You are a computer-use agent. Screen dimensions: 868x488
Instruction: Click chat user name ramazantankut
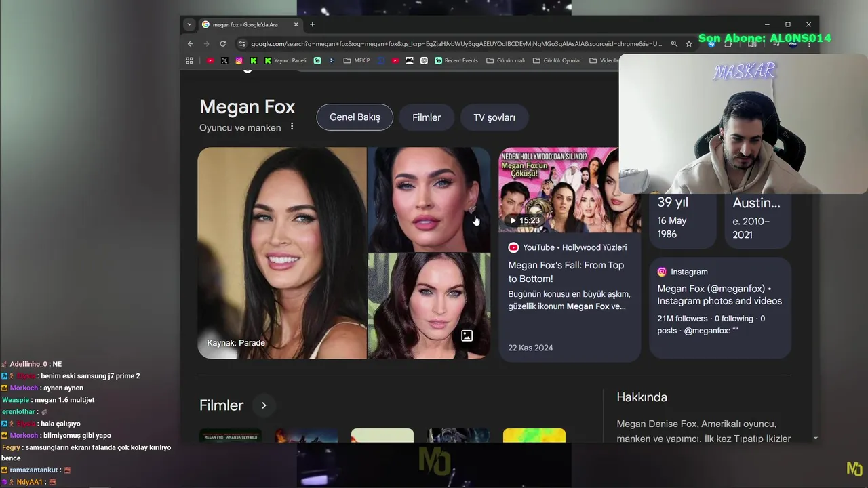[34, 470]
